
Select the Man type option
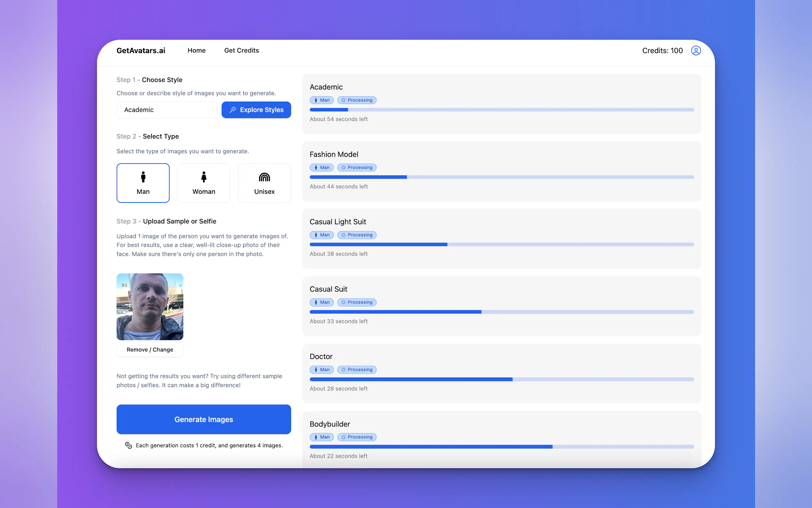(143, 183)
